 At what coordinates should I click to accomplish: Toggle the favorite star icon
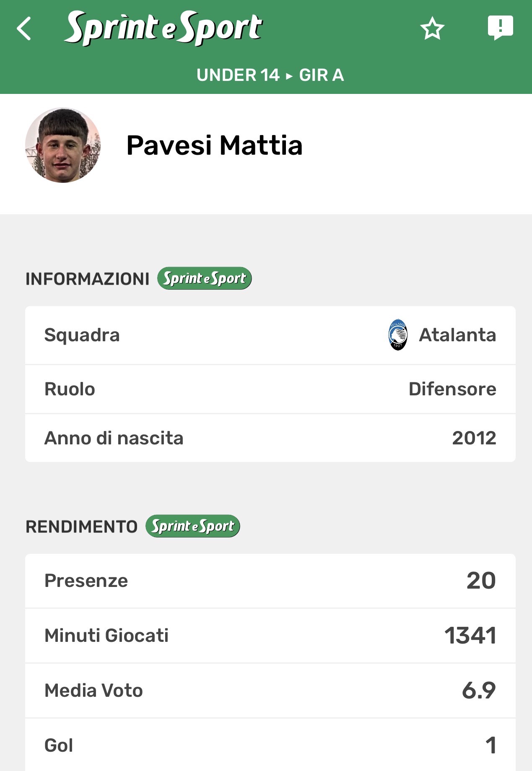coord(432,29)
